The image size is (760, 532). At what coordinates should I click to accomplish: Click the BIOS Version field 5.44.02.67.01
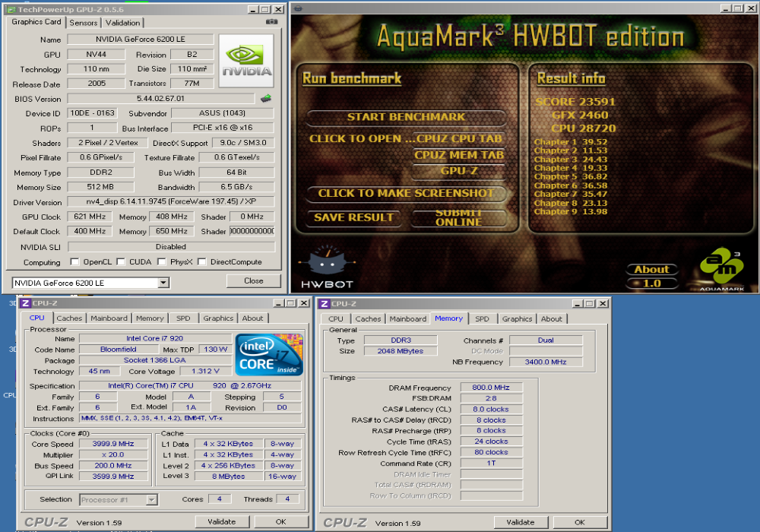click(160, 98)
